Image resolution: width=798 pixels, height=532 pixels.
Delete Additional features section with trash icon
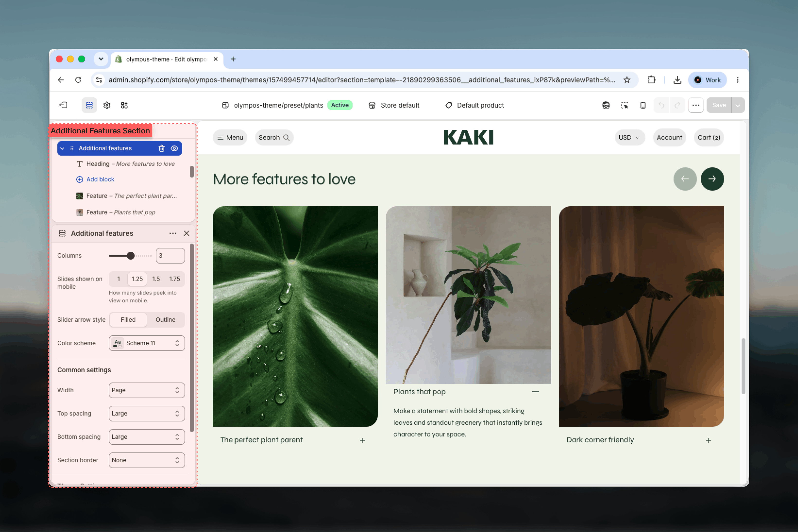pyautogui.click(x=162, y=148)
